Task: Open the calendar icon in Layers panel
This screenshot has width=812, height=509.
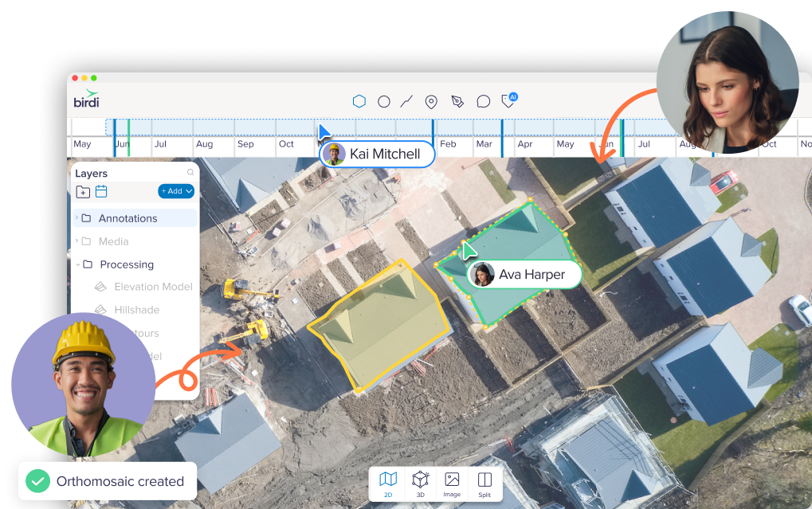Action: point(100,191)
